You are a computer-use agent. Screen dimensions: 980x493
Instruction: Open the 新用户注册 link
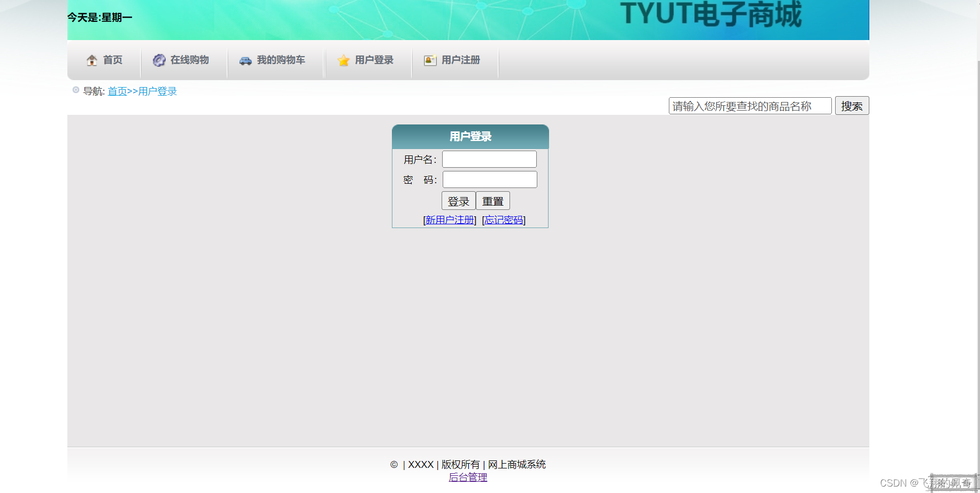(x=450, y=220)
